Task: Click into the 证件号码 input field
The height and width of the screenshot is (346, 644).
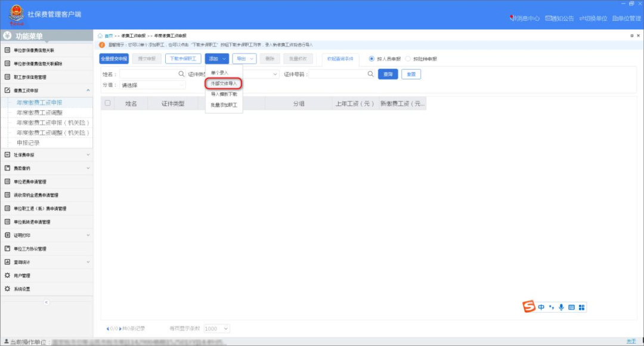Action: tap(337, 74)
